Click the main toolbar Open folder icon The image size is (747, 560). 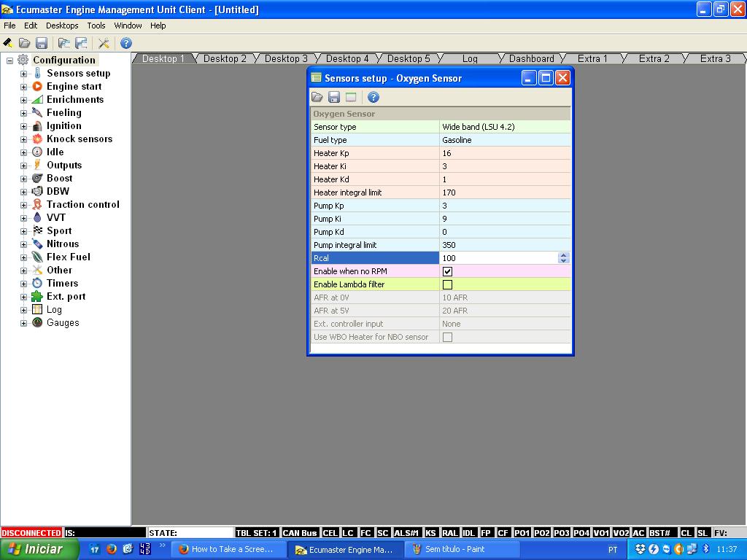coord(24,44)
